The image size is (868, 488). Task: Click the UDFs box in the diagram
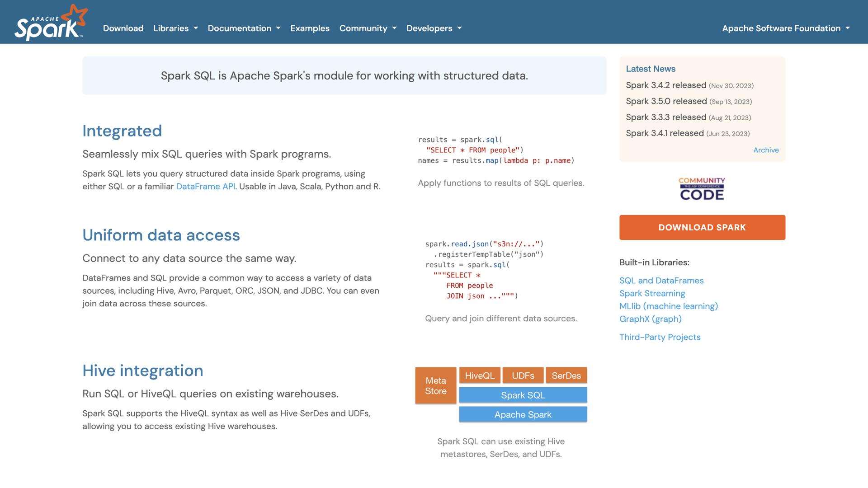pos(523,375)
